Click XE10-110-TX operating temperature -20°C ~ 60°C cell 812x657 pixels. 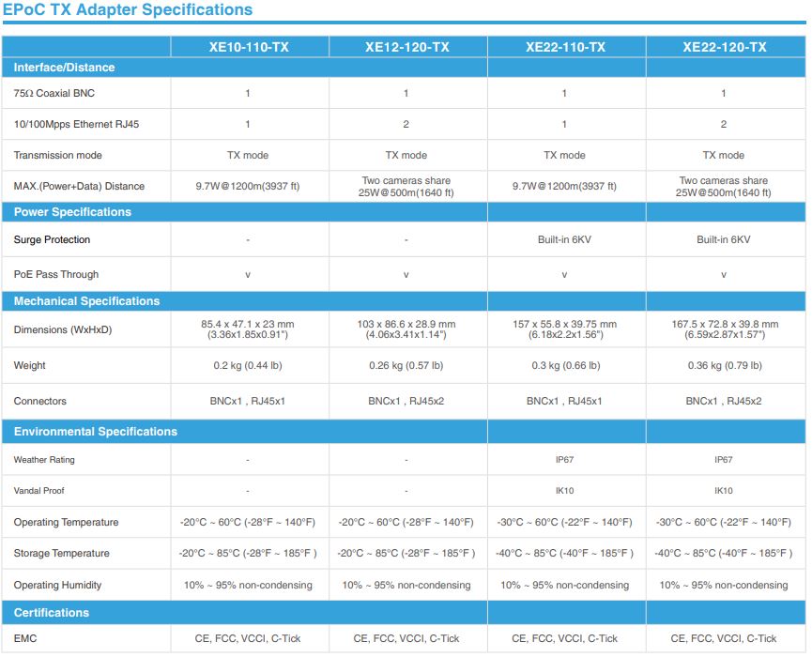[x=248, y=523]
